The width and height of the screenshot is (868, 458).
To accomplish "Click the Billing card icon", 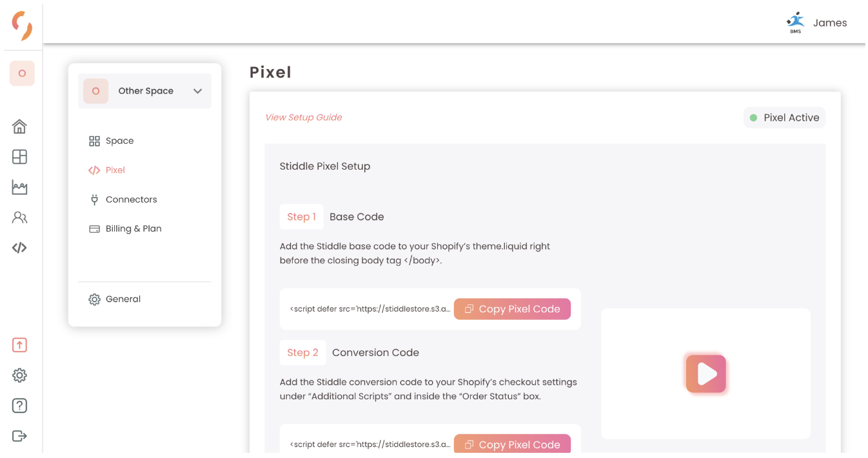I will click(x=94, y=229).
